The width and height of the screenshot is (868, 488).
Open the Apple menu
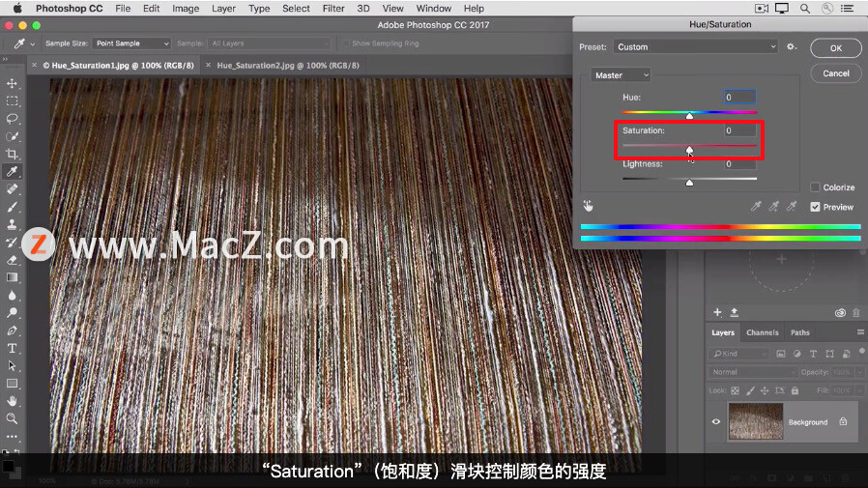(x=17, y=9)
